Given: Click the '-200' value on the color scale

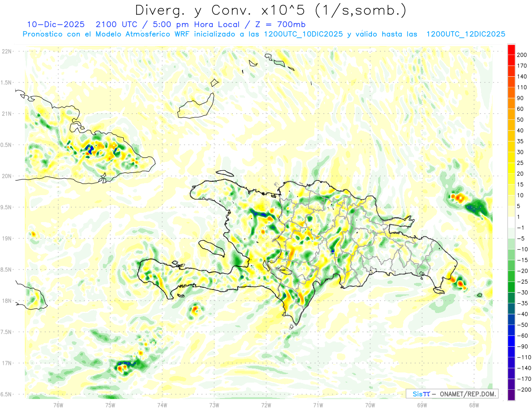Looking at the screenshot, I should pos(523,390).
